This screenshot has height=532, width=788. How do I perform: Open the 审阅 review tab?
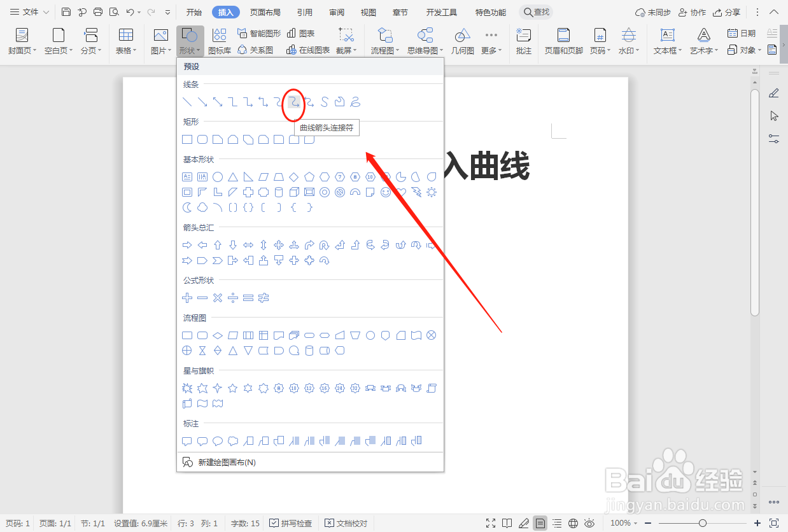[x=337, y=12]
